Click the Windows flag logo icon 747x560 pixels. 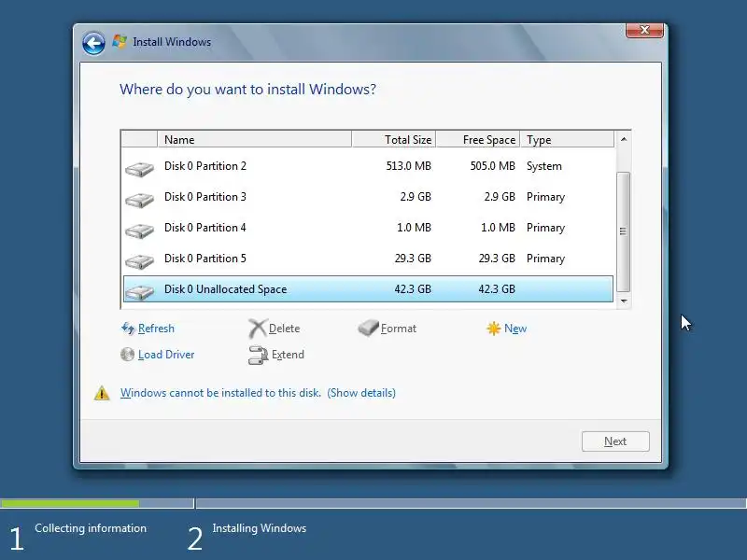coord(120,41)
